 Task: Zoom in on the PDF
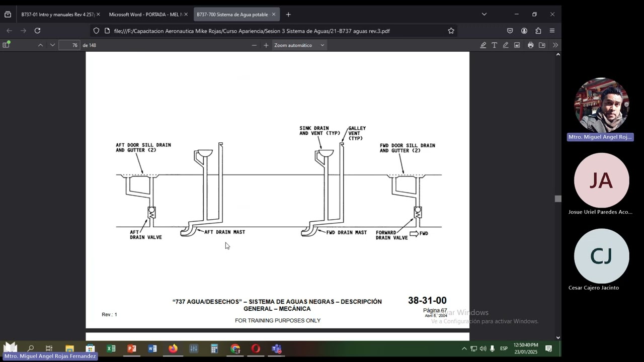point(266,45)
